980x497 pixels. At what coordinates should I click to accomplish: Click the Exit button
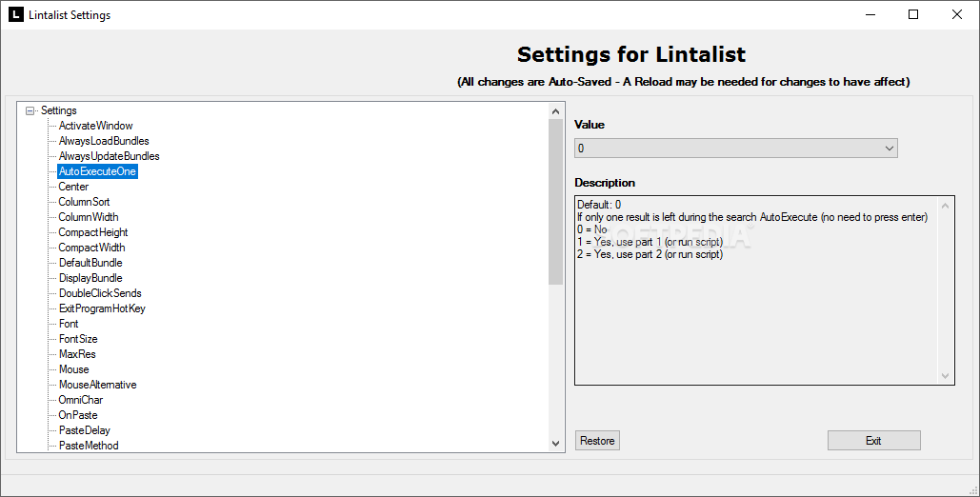point(873,440)
